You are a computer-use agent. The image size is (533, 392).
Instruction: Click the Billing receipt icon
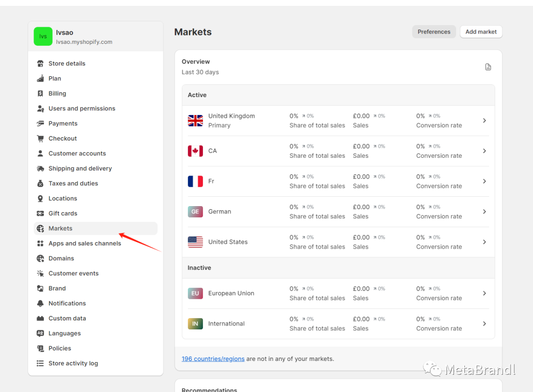[x=40, y=93]
